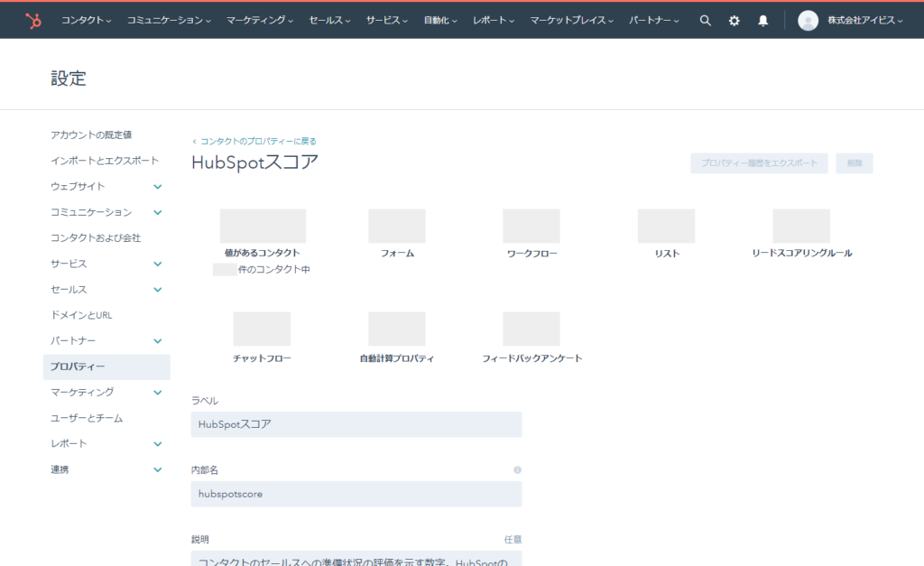The height and width of the screenshot is (566, 924).
Task: Click the リスト usage tile
Action: [667, 234]
